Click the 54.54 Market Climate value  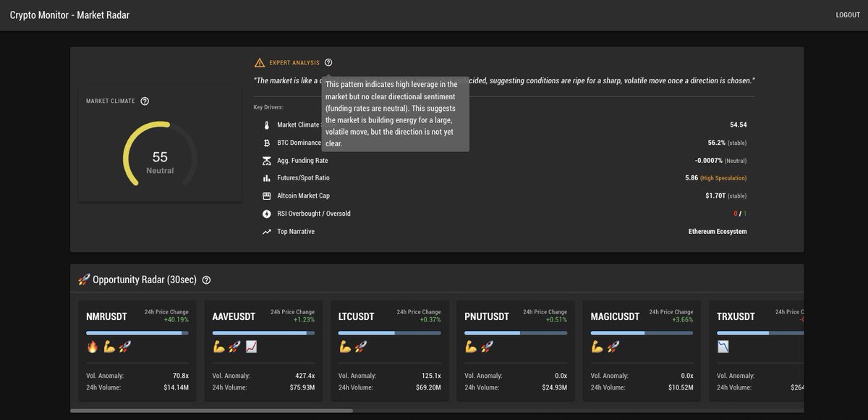click(x=739, y=125)
